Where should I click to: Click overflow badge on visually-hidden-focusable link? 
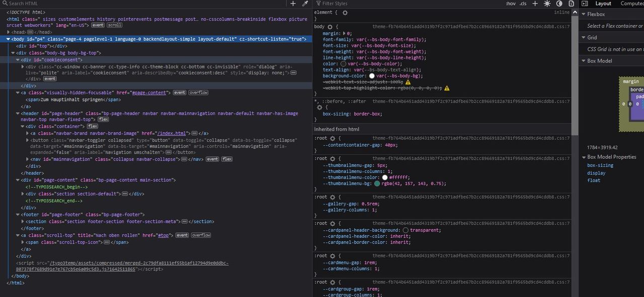[x=198, y=93]
